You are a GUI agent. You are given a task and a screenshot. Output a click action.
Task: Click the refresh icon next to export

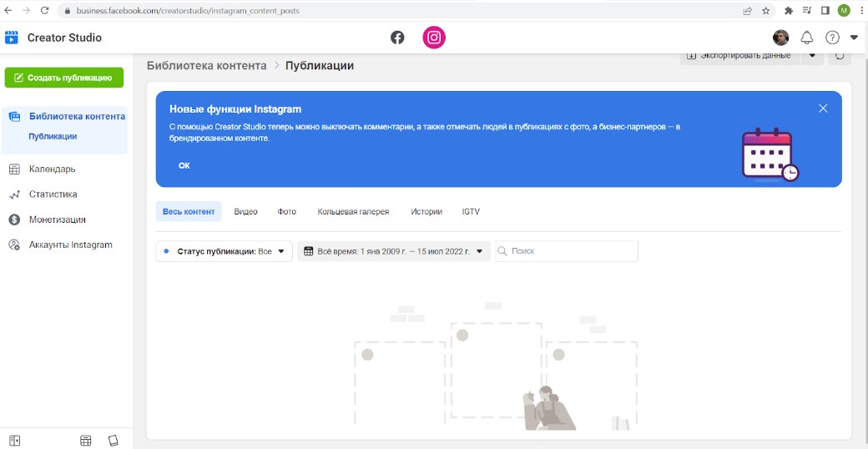(839, 57)
